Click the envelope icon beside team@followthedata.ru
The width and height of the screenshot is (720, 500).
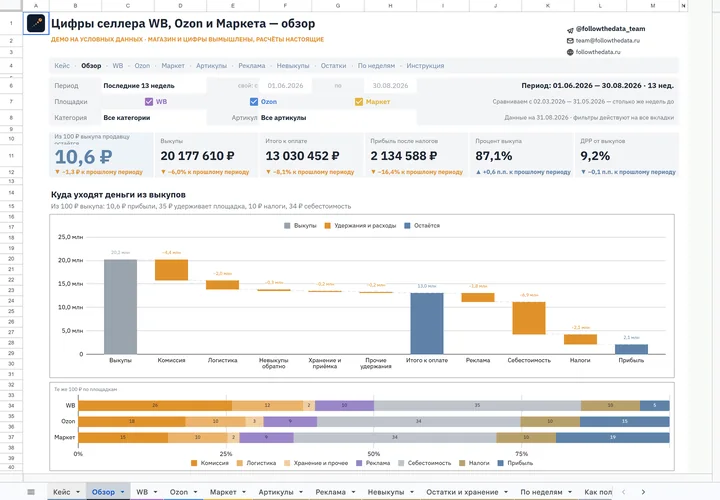coord(570,40)
